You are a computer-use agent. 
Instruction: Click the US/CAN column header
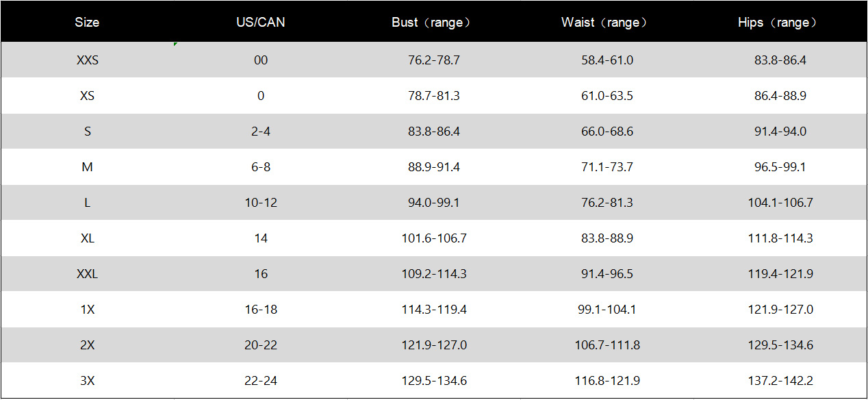coord(261,23)
